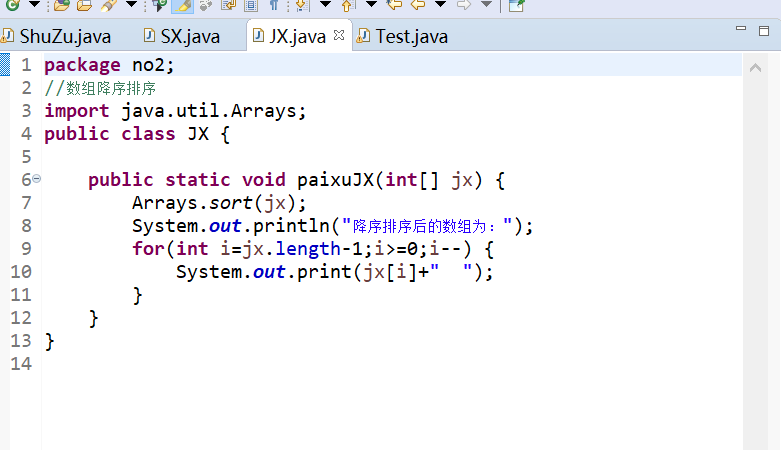The width and height of the screenshot is (781, 450).
Task: Open the Back history dropdown arrow
Action: 440,4
